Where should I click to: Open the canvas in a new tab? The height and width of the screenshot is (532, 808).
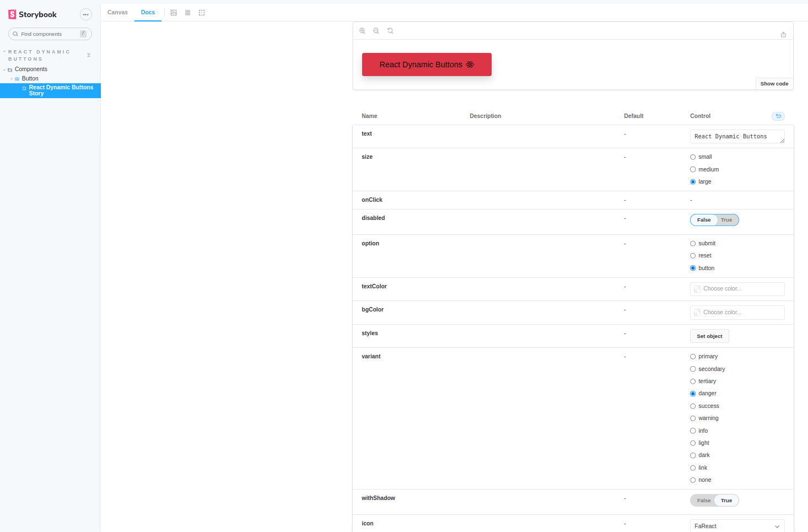pos(783,34)
